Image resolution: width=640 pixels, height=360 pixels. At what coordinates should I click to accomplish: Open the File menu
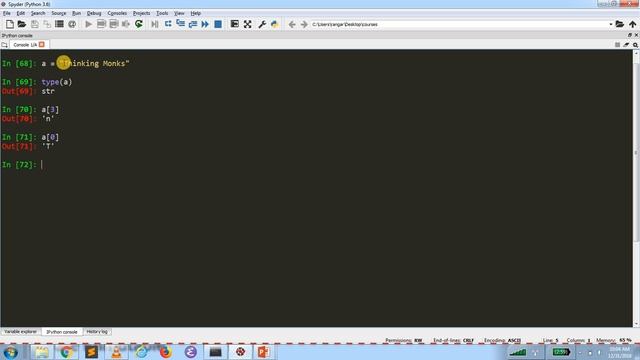(x=7, y=13)
